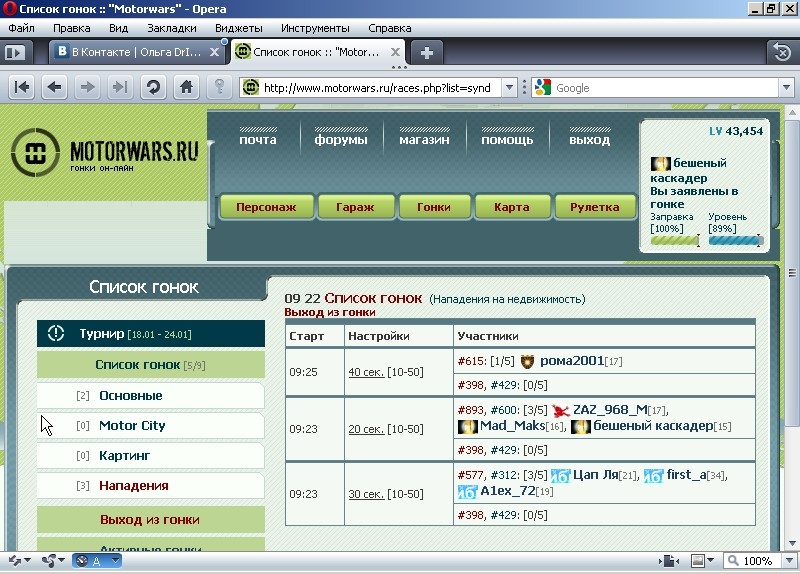Open the Справка menu

(389, 28)
